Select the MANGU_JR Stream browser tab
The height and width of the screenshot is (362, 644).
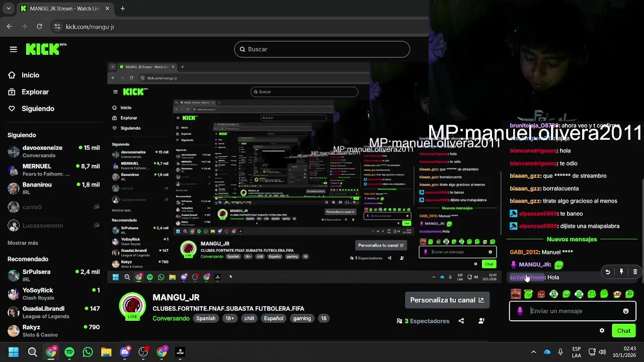(64, 9)
